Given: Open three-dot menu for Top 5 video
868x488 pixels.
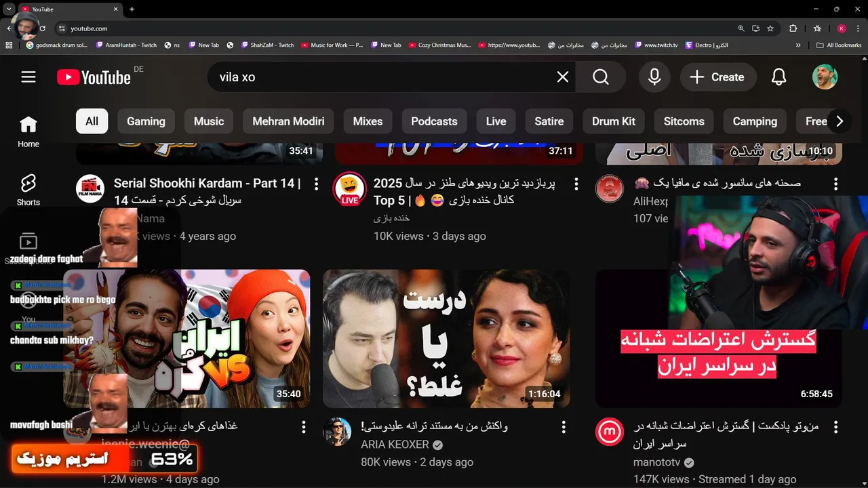Looking at the screenshot, I should pos(576,184).
